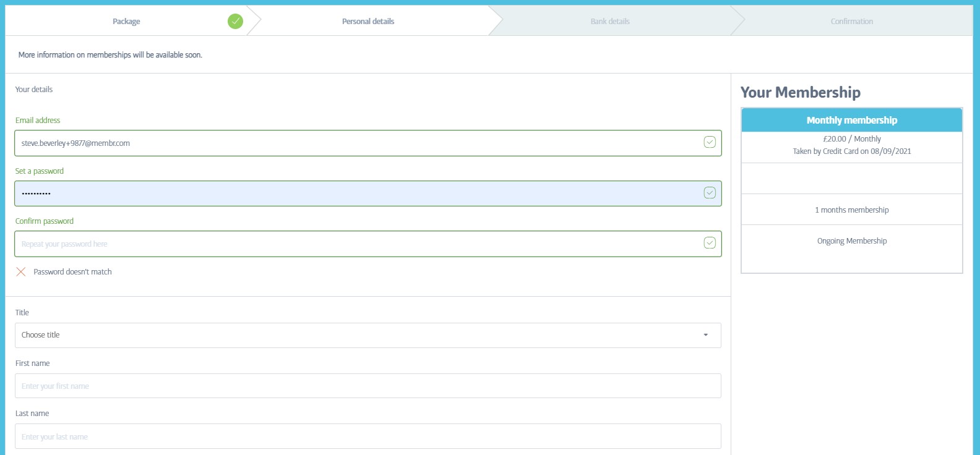Click 'Password doesn't match' error message

coord(72,272)
